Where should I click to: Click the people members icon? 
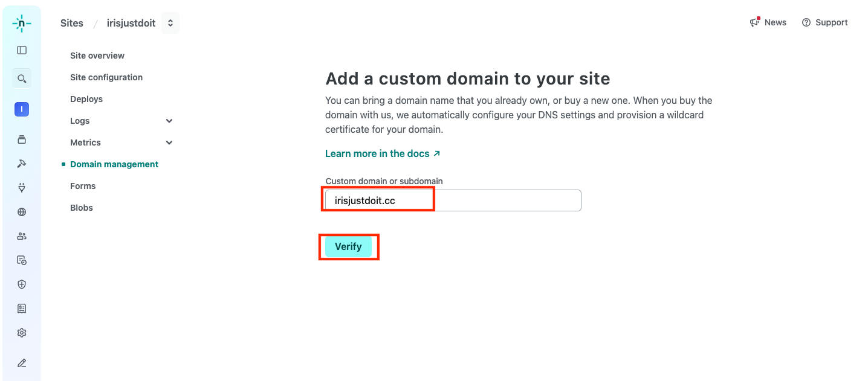pos(22,236)
